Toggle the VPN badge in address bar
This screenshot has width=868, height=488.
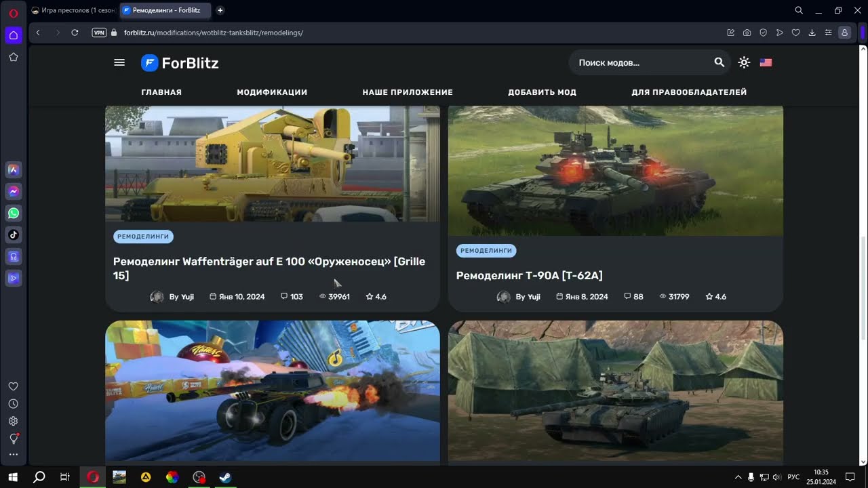pos(99,33)
